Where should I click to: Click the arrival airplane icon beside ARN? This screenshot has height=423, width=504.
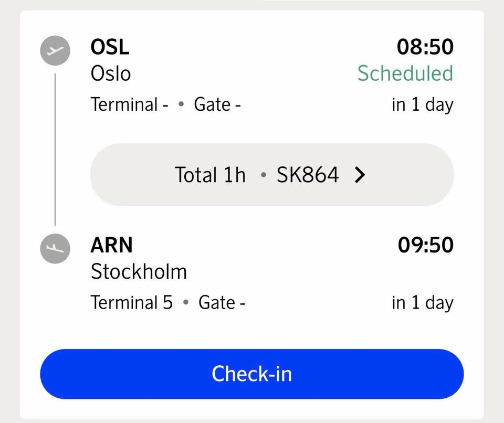point(55,248)
